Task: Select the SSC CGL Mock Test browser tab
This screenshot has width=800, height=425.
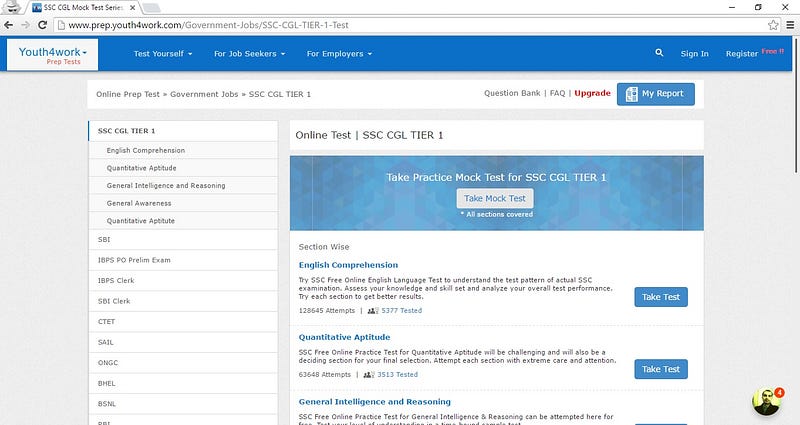Action: (x=83, y=8)
